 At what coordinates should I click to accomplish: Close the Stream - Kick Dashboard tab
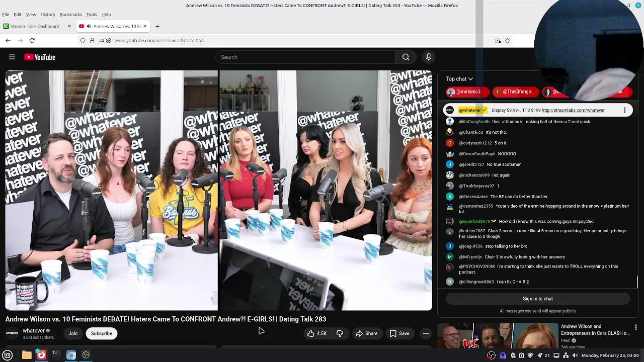(69, 26)
